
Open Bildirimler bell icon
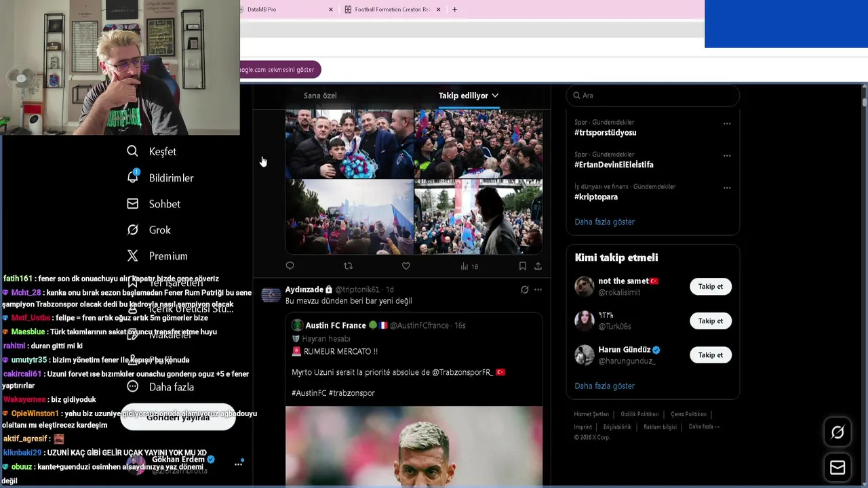tap(133, 177)
